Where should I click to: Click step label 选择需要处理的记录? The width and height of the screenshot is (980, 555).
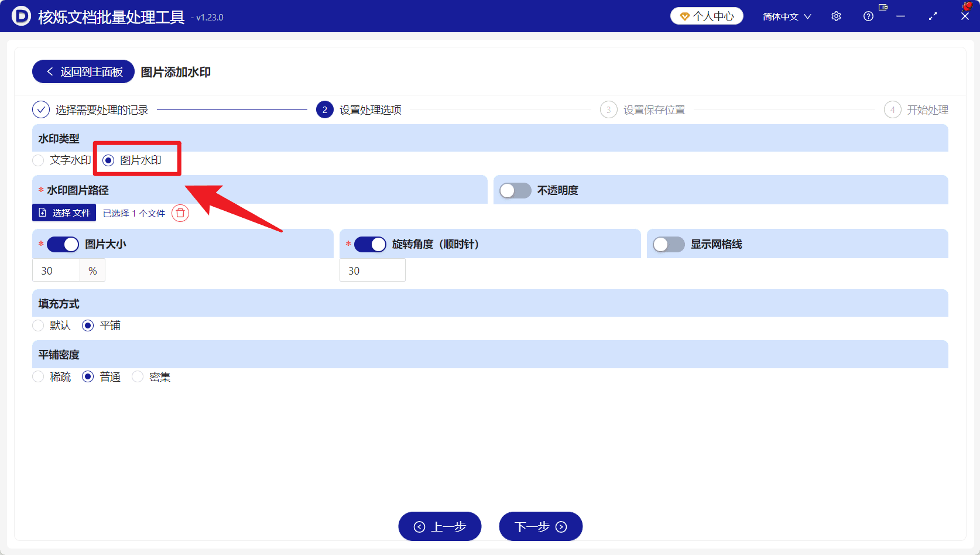pyautogui.click(x=102, y=110)
